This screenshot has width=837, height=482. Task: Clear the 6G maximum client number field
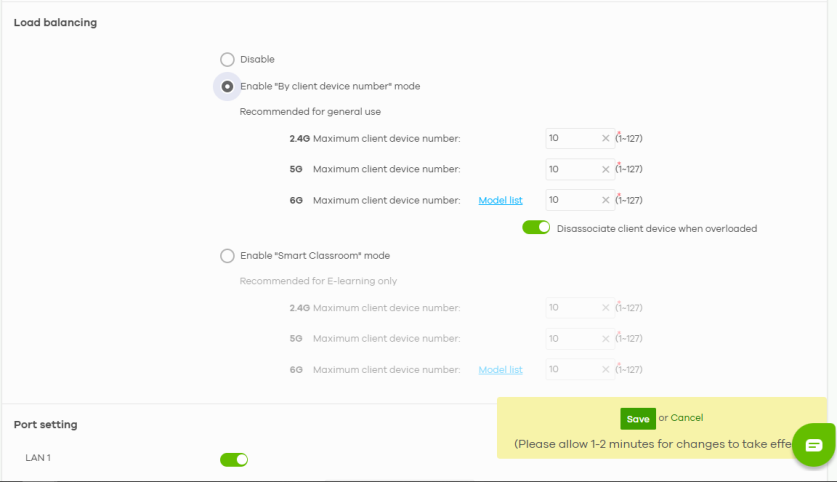(605, 201)
